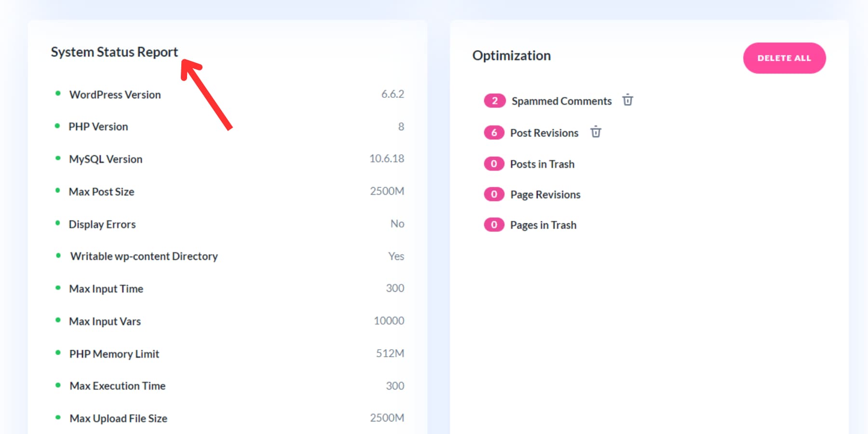Click the green dot next to Max Upload File Size

pyautogui.click(x=58, y=417)
